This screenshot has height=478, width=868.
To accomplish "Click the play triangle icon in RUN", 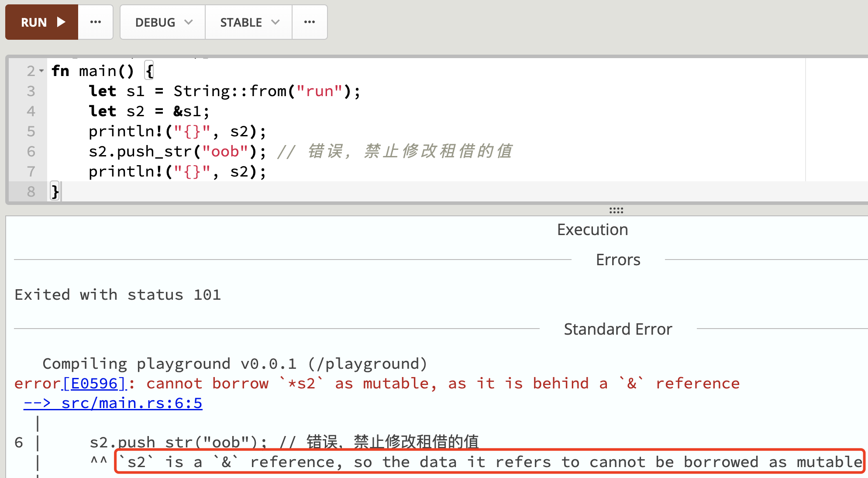I will pos(61,22).
